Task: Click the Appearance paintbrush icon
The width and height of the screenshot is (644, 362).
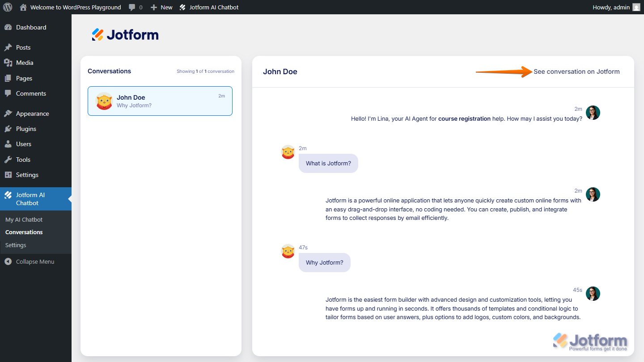Action: coord(8,114)
